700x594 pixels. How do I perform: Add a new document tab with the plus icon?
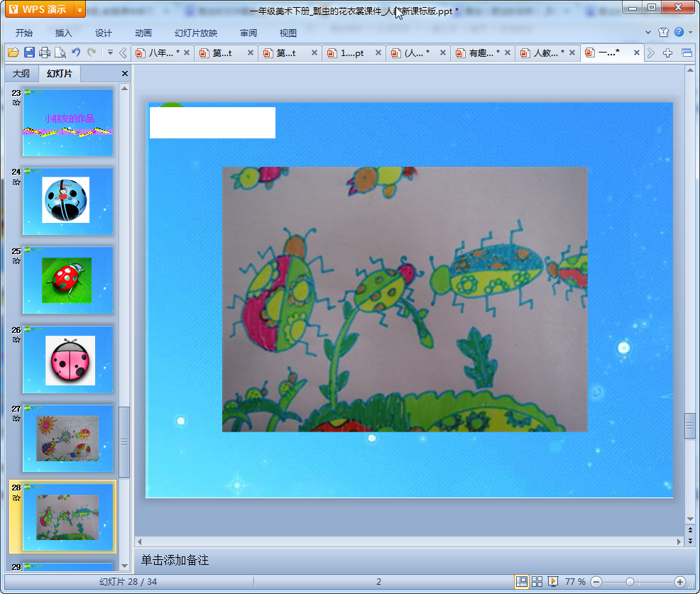pos(667,53)
